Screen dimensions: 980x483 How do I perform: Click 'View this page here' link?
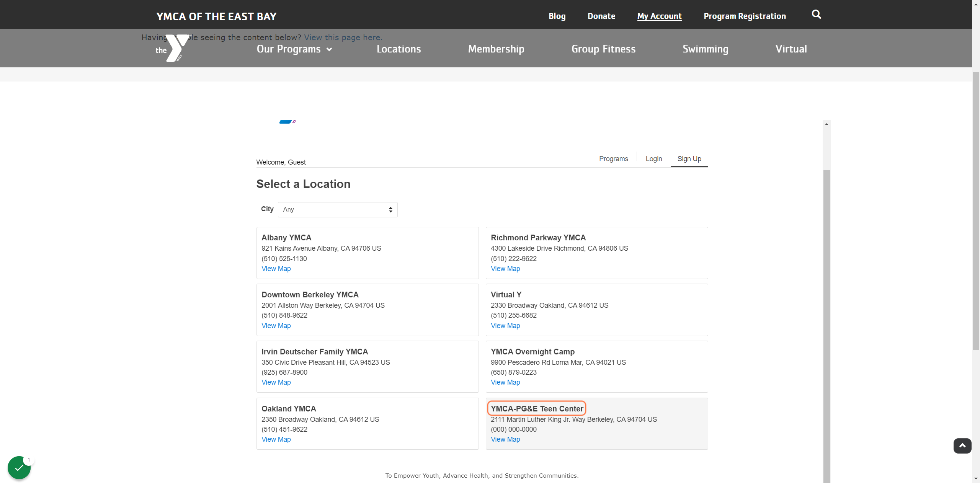click(x=343, y=38)
